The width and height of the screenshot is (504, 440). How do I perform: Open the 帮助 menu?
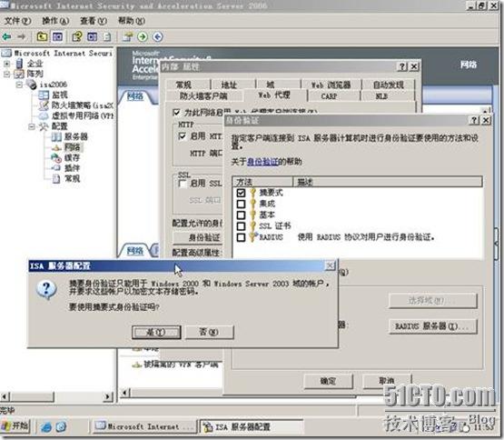point(132,21)
